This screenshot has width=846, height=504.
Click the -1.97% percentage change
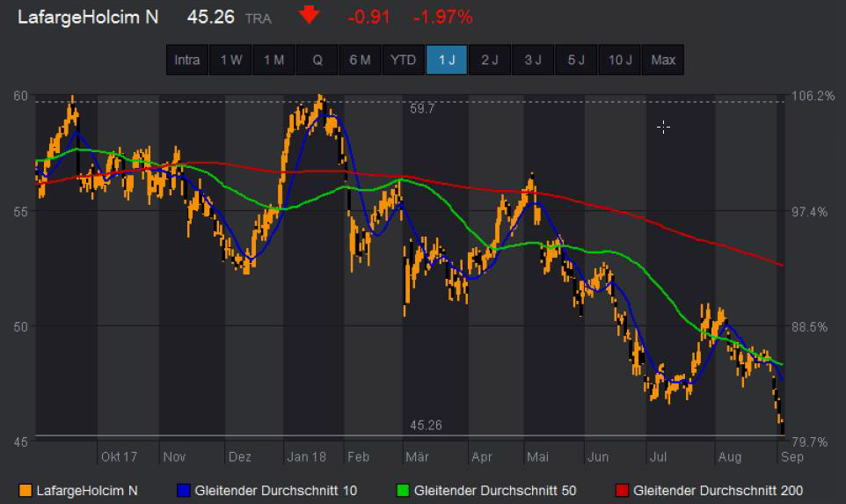(x=443, y=18)
